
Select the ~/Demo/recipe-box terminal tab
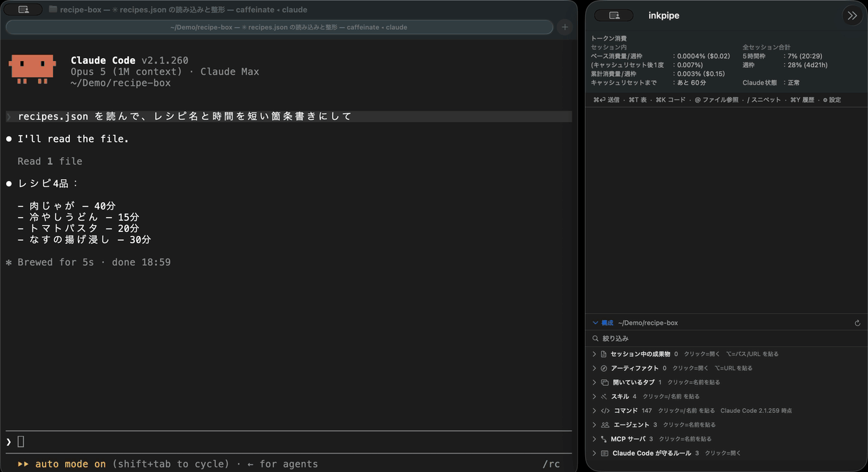tap(279, 27)
